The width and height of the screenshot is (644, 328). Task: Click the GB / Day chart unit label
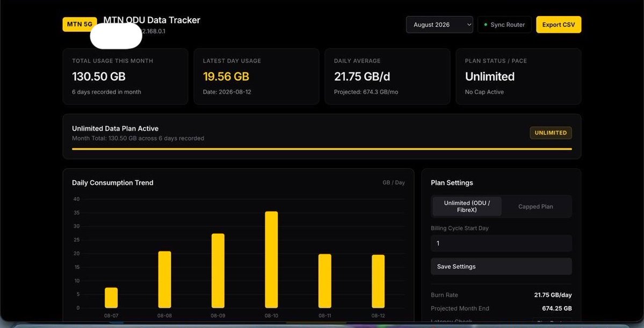click(394, 182)
